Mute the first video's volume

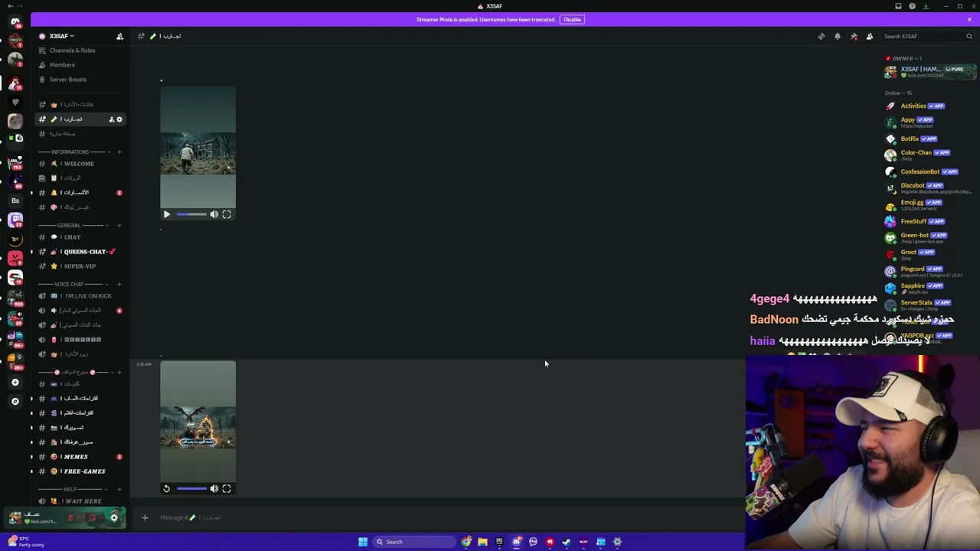[x=214, y=214]
